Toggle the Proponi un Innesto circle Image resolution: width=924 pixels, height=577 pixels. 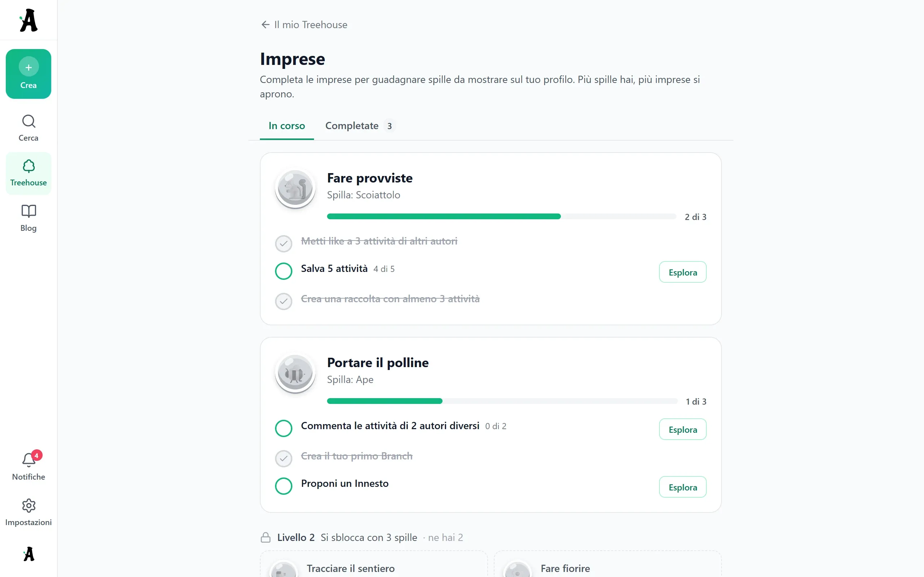[284, 486]
